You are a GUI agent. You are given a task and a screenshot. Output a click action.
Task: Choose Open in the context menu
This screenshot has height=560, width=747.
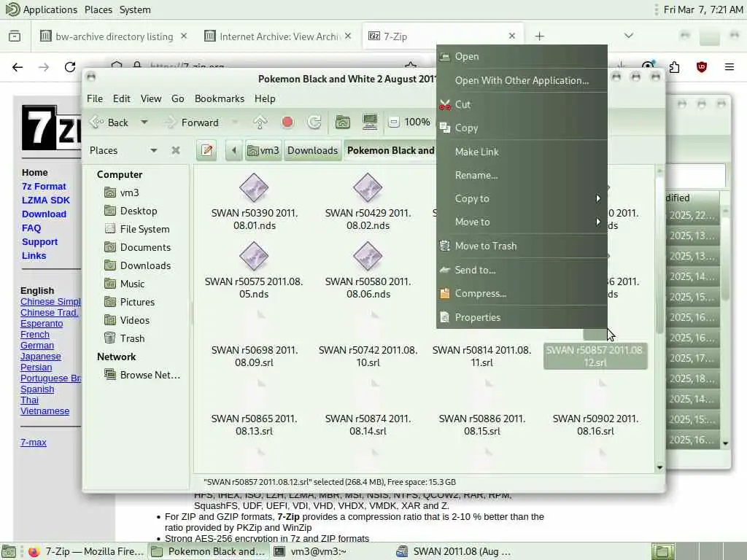pyautogui.click(x=522, y=57)
